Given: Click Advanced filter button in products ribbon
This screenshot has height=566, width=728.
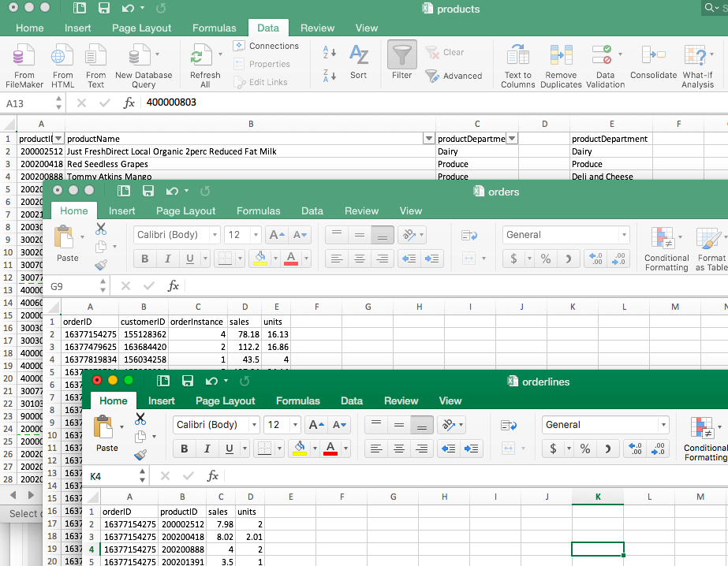Looking at the screenshot, I should pos(454,76).
